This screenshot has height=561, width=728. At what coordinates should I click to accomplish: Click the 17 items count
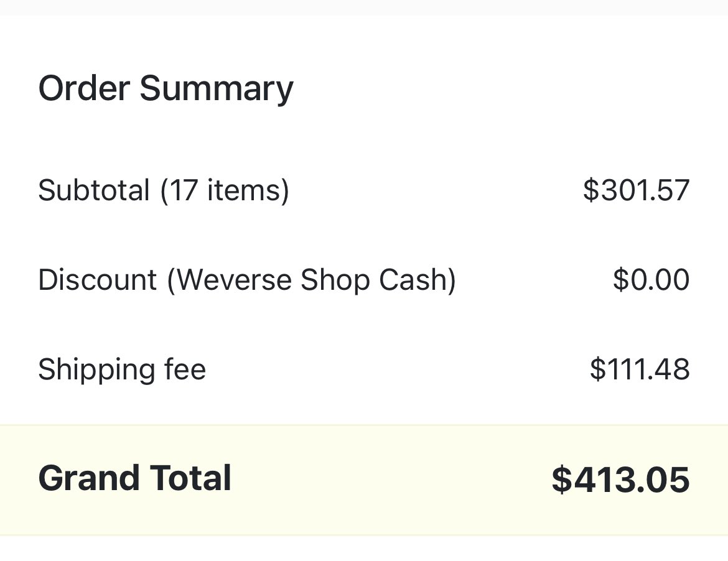tap(225, 190)
